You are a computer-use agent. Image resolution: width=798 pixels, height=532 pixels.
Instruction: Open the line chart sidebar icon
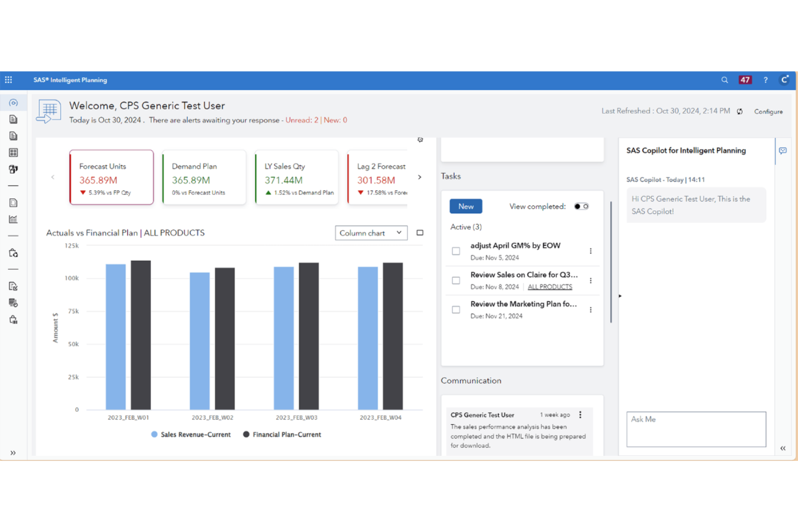pos(13,219)
